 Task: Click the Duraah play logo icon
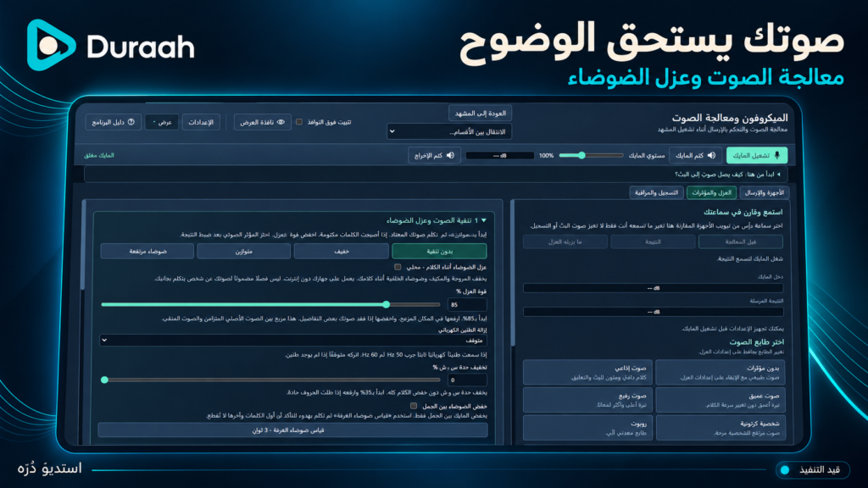50,45
